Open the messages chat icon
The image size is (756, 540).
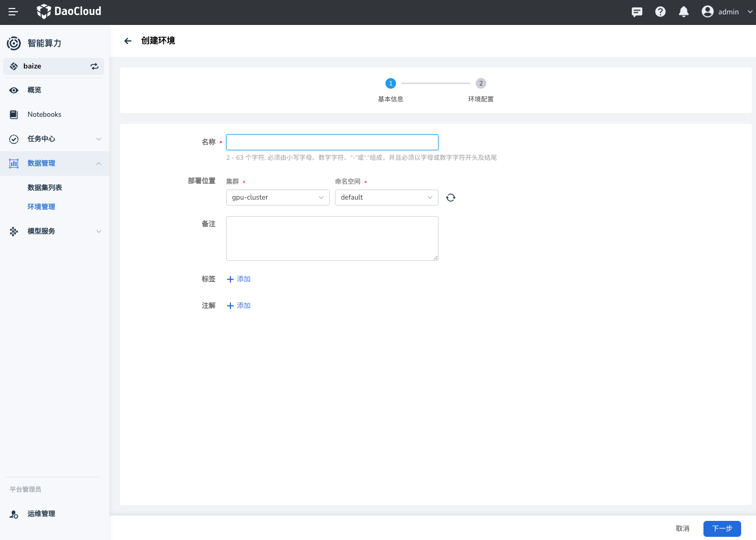point(637,12)
